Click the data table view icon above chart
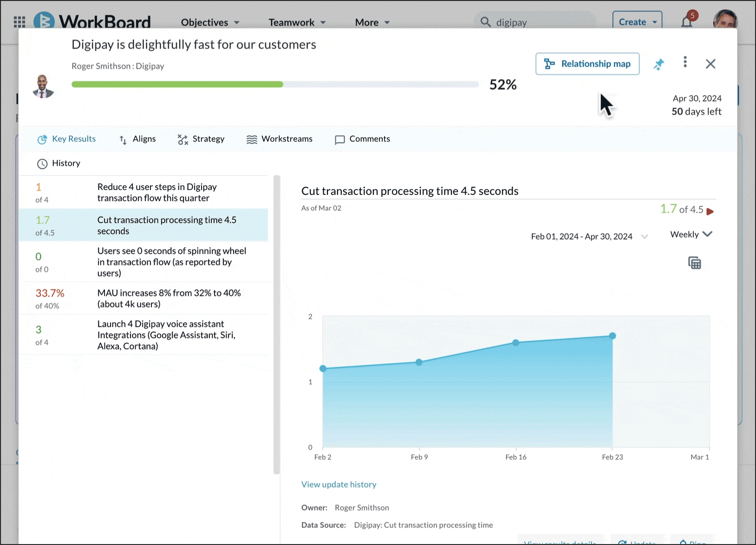This screenshot has width=756, height=545. coord(695,263)
